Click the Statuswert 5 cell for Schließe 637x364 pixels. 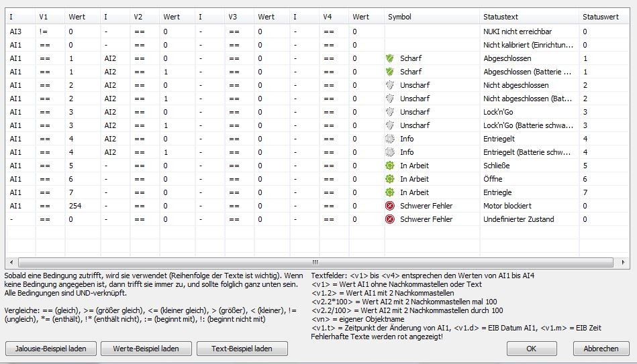pyautogui.click(x=585, y=166)
